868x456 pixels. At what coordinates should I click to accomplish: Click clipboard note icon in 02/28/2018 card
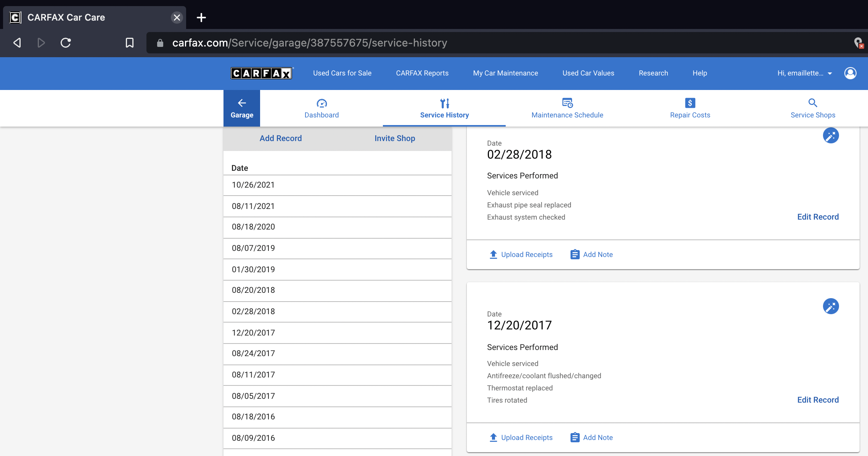(575, 254)
